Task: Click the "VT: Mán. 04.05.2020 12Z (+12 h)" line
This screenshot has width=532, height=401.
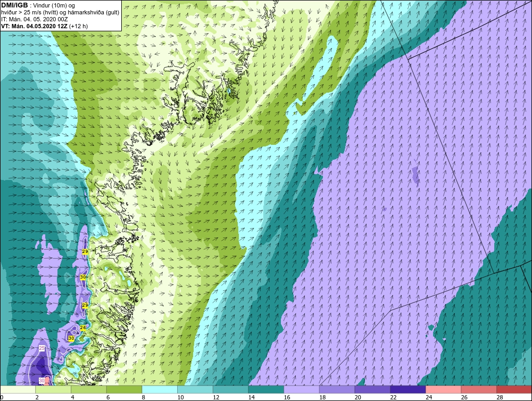Action: point(45,26)
